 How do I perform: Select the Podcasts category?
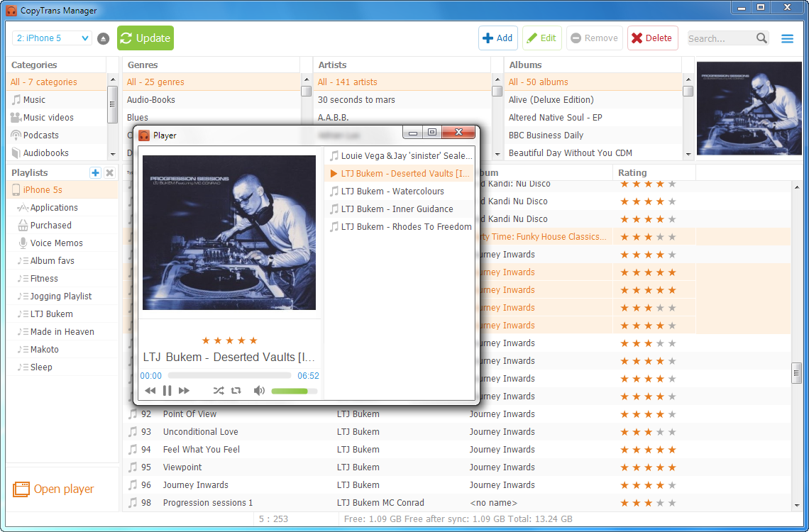[57, 135]
